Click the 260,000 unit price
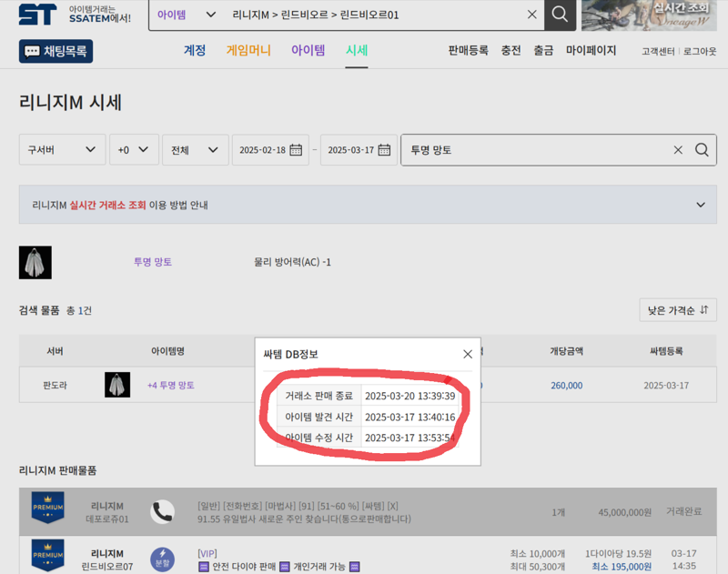The width and height of the screenshot is (728, 574). pos(566,385)
